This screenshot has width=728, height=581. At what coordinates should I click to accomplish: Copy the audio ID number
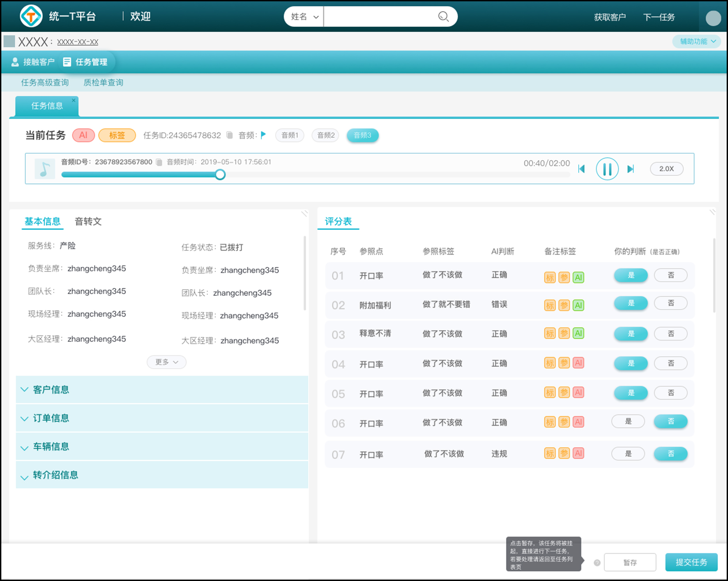(159, 162)
